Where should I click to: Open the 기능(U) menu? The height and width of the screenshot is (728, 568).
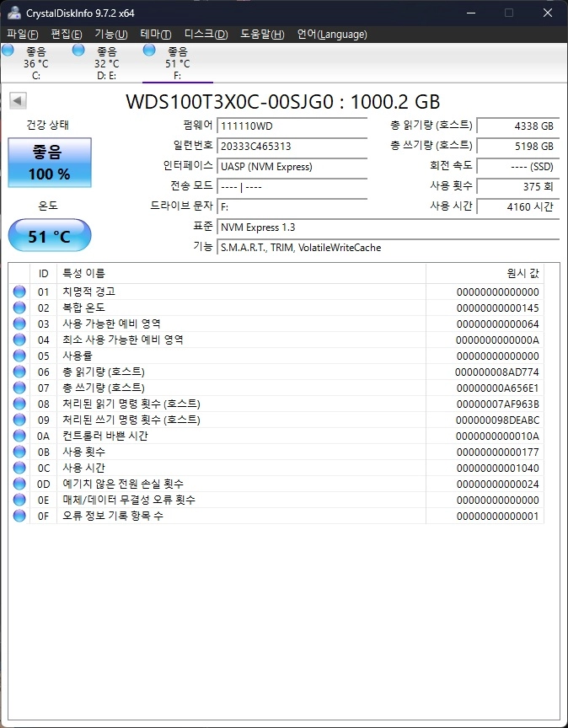click(111, 34)
